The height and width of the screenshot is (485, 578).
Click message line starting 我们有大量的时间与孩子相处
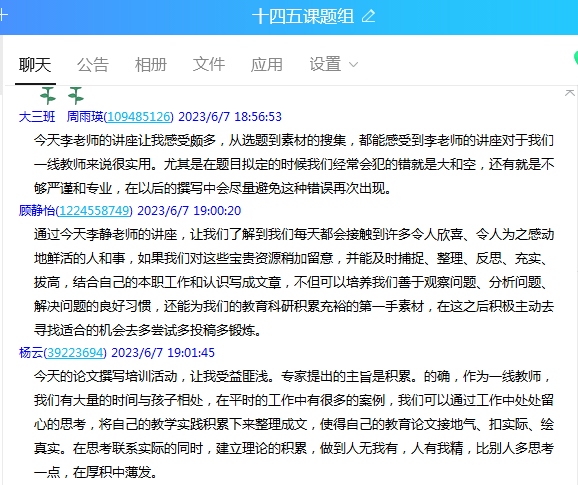tap(294, 400)
